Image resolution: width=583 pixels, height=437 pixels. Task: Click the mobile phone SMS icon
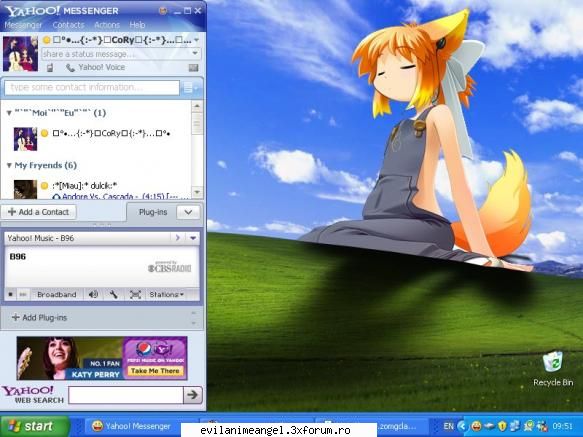[x=50, y=67]
